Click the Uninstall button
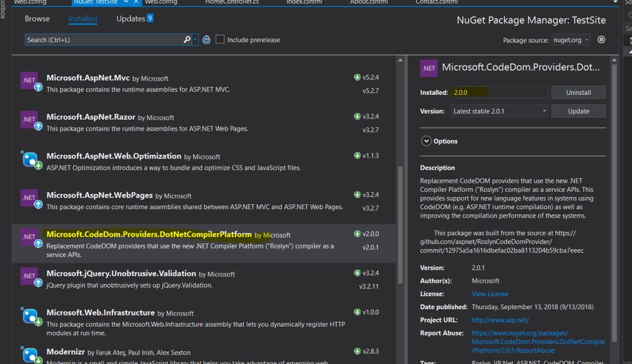 click(x=578, y=92)
